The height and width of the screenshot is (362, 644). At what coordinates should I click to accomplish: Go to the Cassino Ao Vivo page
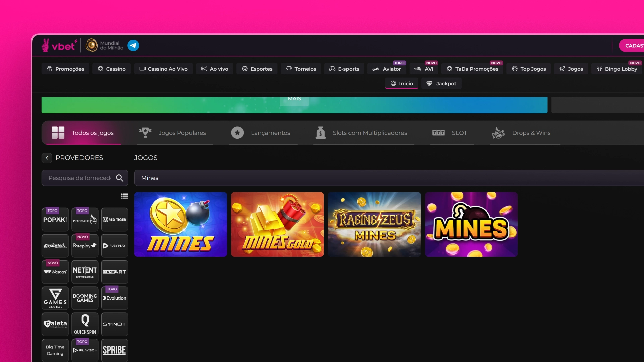click(163, 69)
